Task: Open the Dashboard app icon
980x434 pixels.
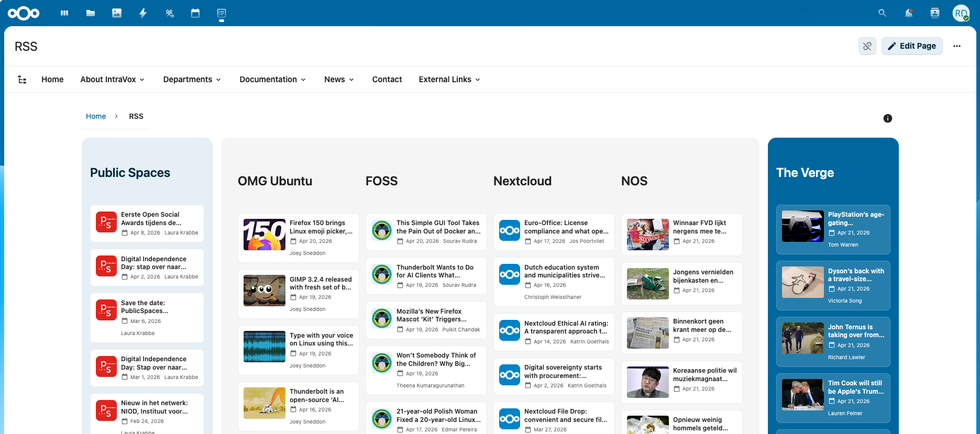Action: [x=64, y=13]
